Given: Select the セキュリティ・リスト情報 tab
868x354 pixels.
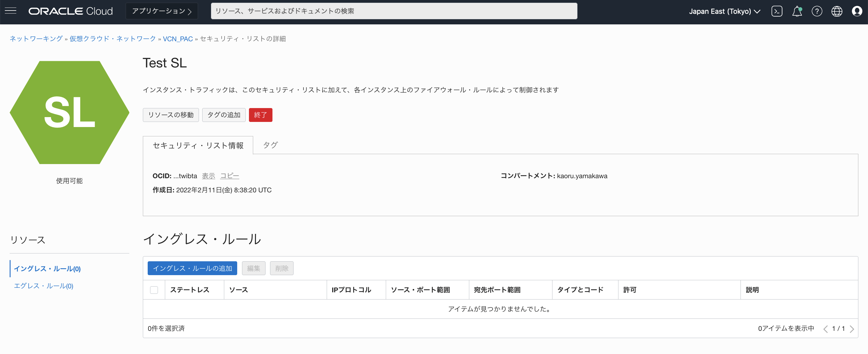Looking at the screenshot, I should pyautogui.click(x=198, y=145).
